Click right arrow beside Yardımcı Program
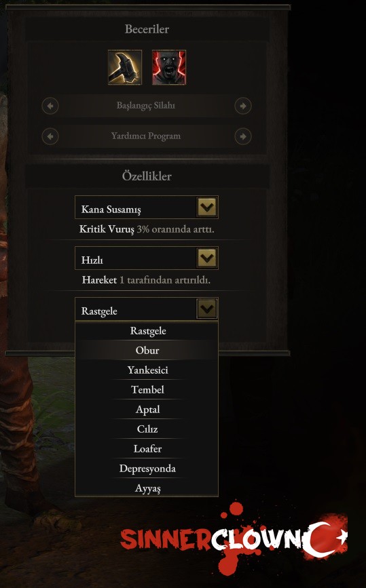The width and height of the screenshot is (366, 588). tap(243, 136)
